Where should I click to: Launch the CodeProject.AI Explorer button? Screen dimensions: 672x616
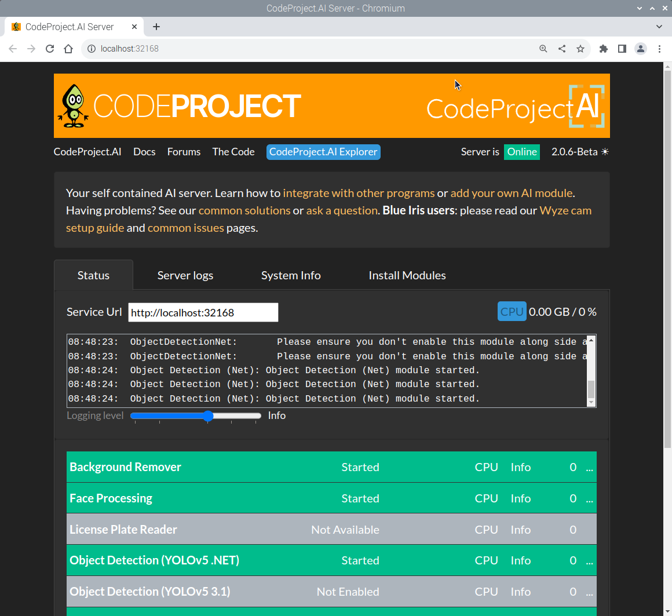(x=323, y=152)
